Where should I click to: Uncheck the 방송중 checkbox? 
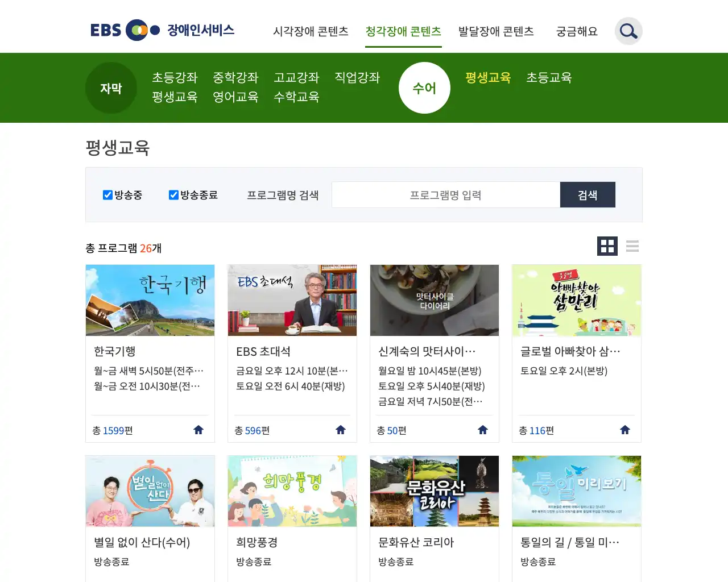point(107,195)
